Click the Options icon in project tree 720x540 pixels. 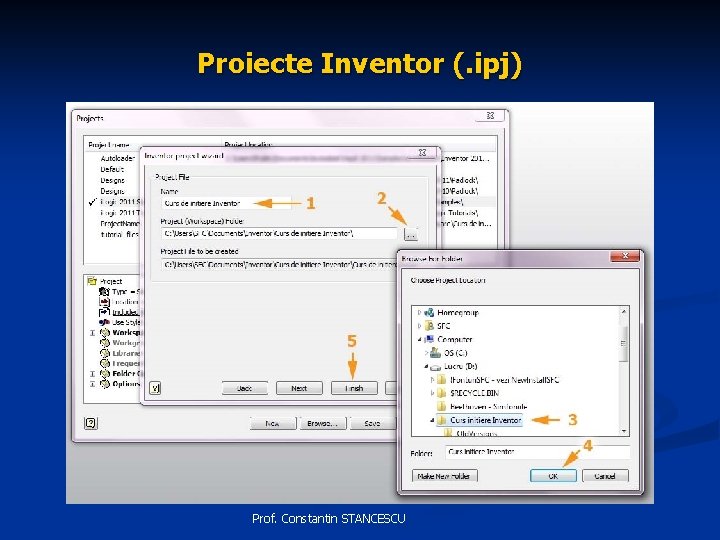point(105,384)
